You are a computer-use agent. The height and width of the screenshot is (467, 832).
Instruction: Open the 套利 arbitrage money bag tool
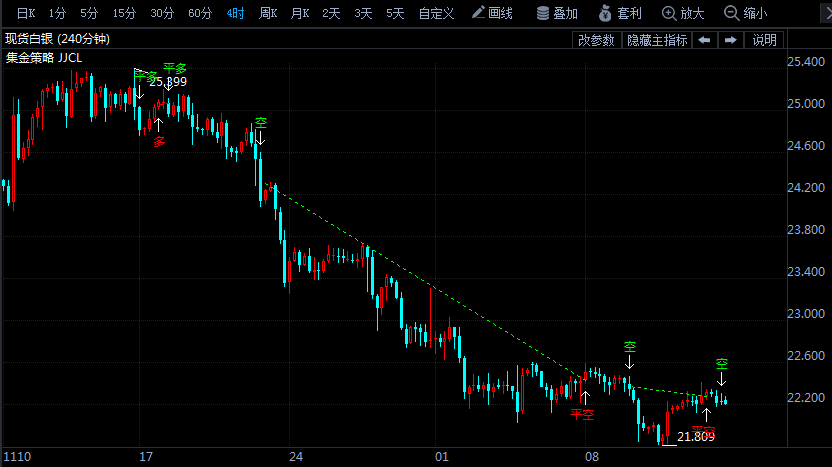click(x=620, y=13)
